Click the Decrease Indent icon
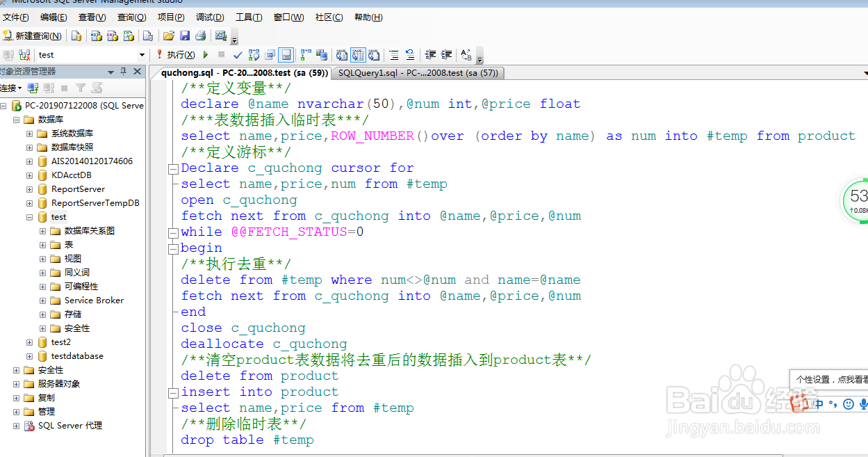 430,54
